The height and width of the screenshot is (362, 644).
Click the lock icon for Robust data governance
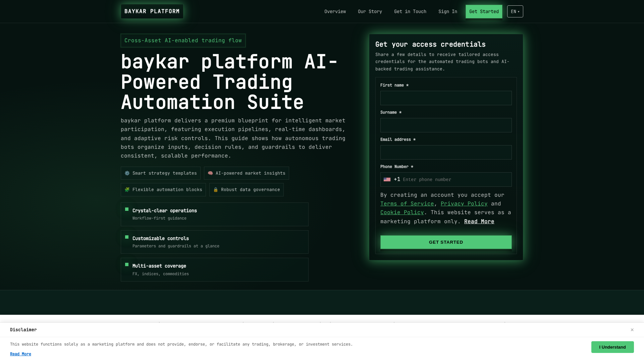coord(216,190)
